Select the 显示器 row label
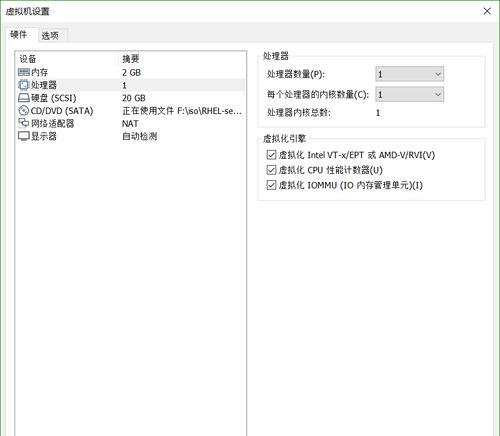The height and width of the screenshot is (436, 500). coord(44,136)
